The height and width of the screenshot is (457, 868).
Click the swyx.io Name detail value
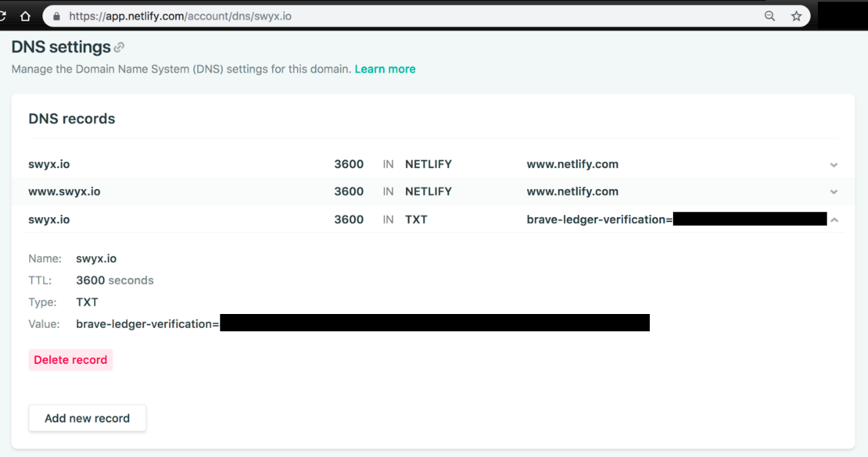coord(96,259)
